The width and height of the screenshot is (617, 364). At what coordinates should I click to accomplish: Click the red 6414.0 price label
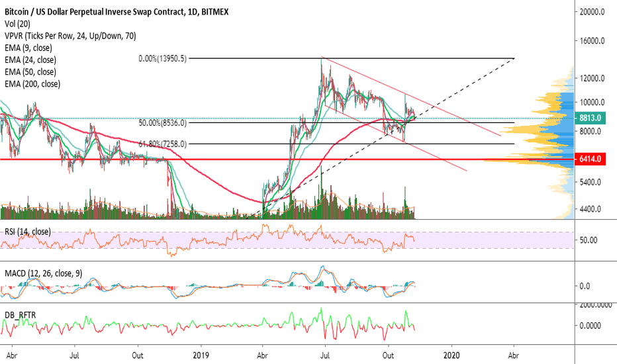590,159
